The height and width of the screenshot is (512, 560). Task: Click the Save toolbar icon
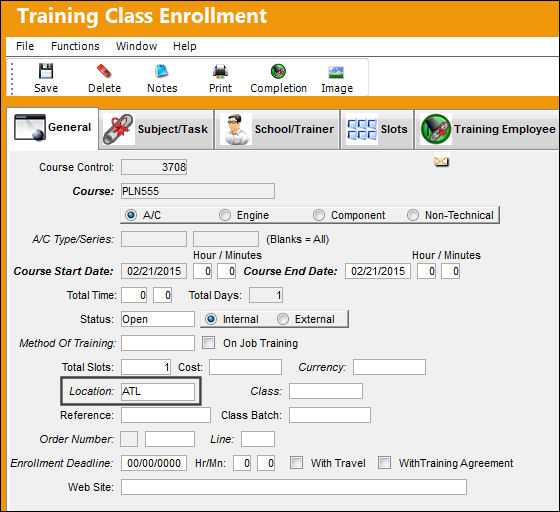coord(46,71)
